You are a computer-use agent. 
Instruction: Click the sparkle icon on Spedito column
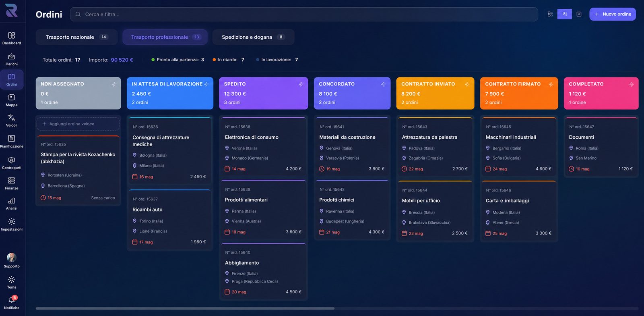coord(301,84)
